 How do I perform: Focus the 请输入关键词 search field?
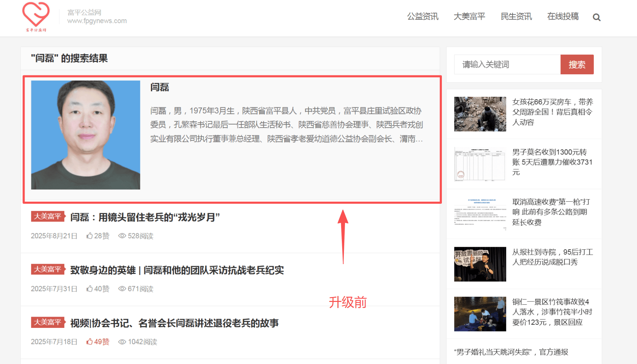(507, 65)
